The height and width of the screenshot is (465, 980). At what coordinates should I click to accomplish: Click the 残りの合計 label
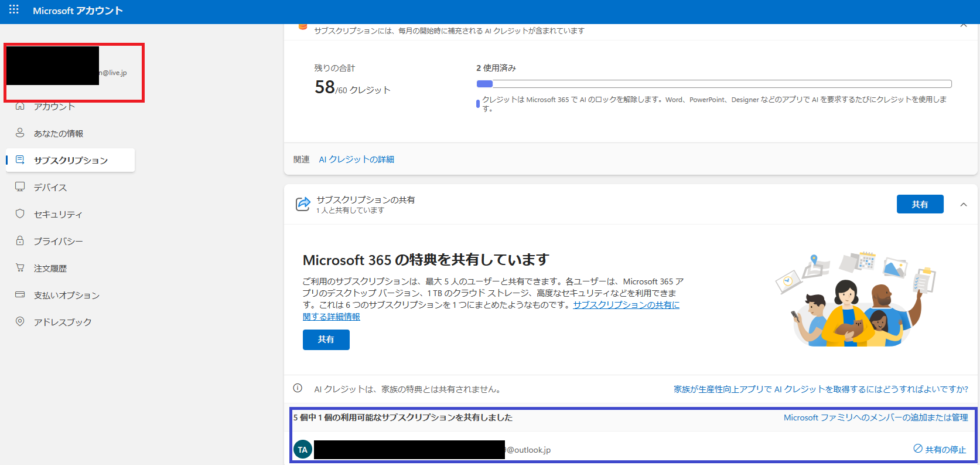pyautogui.click(x=334, y=68)
